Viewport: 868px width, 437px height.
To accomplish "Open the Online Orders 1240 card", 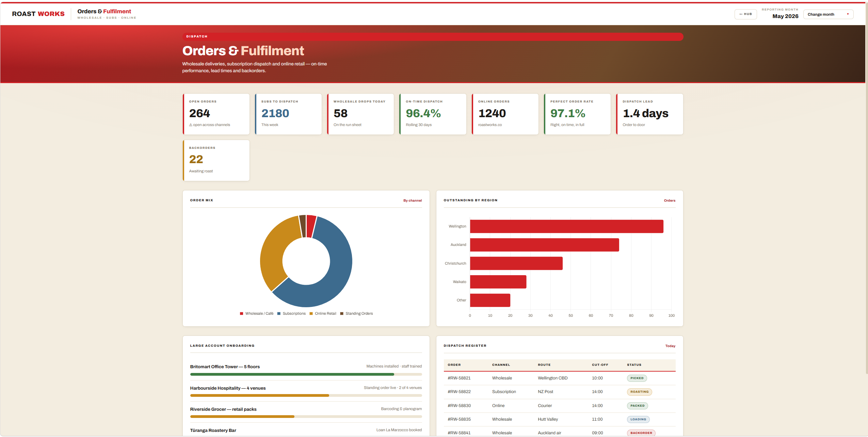I will [505, 114].
